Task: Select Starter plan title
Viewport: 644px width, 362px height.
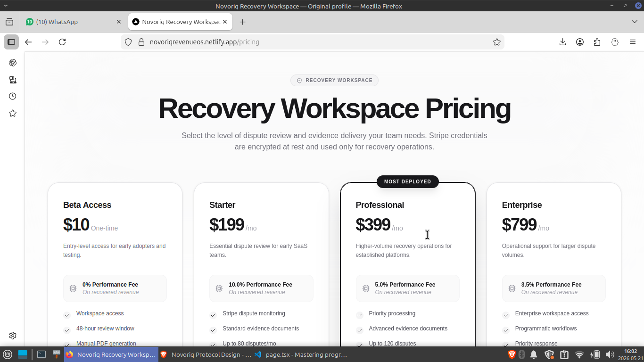Action: pyautogui.click(x=223, y=205)
